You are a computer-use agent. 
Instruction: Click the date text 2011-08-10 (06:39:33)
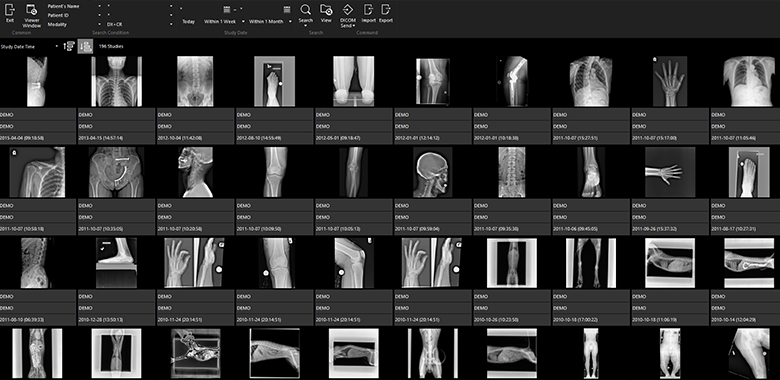click(x=22, y=319)
